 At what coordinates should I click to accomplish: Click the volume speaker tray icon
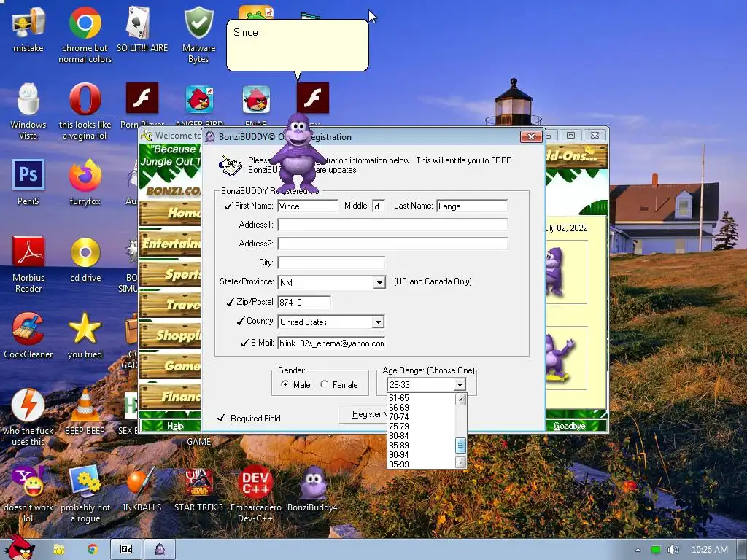(673, 550)
